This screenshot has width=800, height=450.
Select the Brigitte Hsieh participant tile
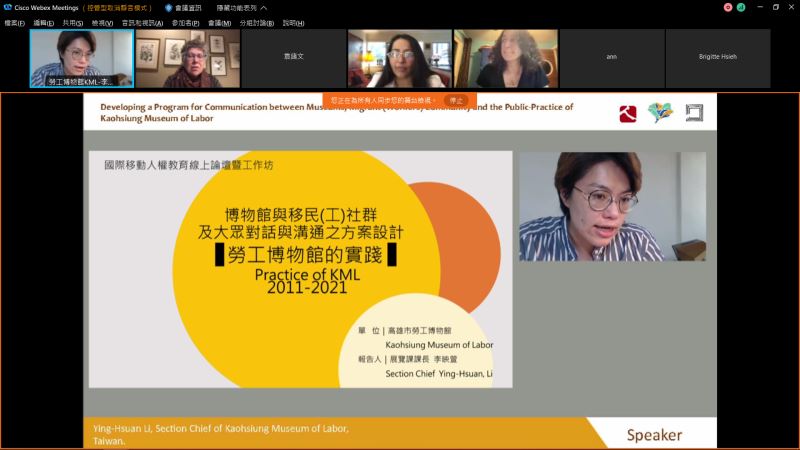point(718,58)
